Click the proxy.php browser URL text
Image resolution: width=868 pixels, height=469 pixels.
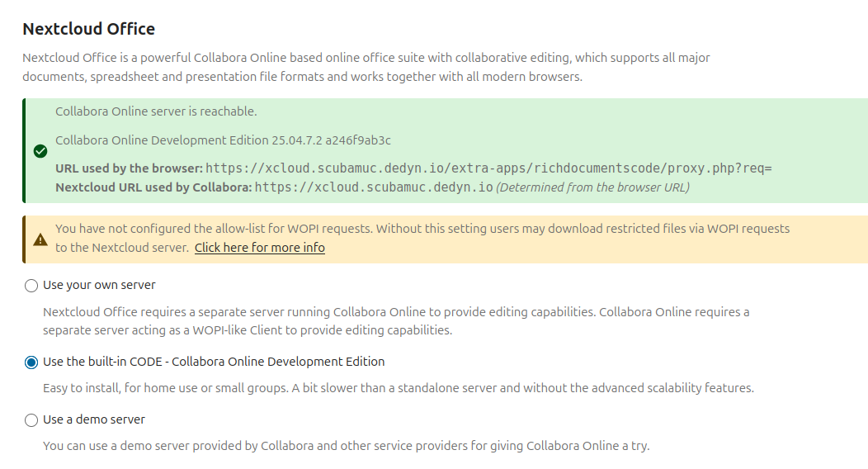click(488, 168)
